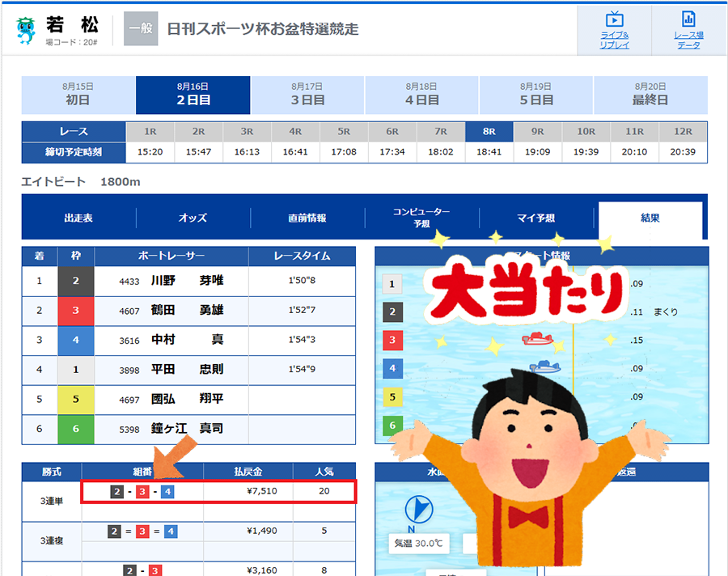The image size is (728, 576).
Task: Click the 3連複 bet type label
Action: 52,540
